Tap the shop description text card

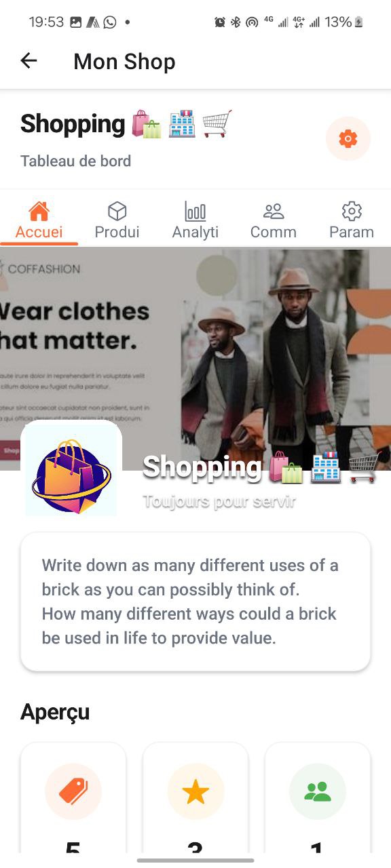pyautogui.click(x=195, y=602)
